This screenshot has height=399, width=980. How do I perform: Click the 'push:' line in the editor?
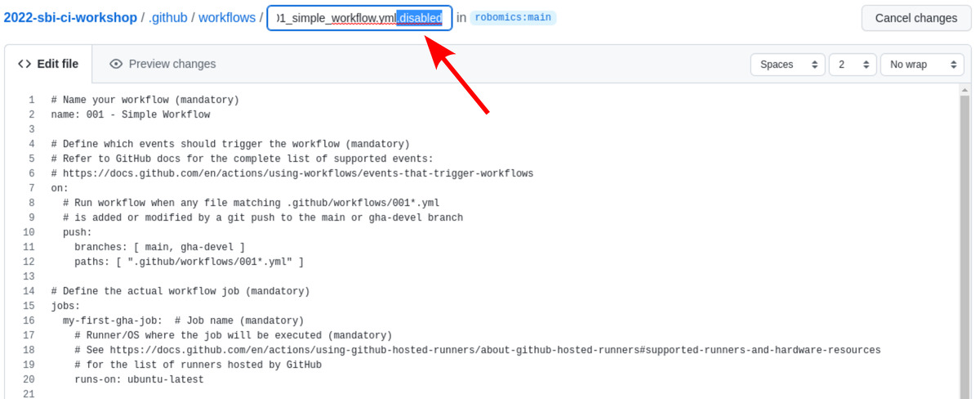(x=78, y=232)
